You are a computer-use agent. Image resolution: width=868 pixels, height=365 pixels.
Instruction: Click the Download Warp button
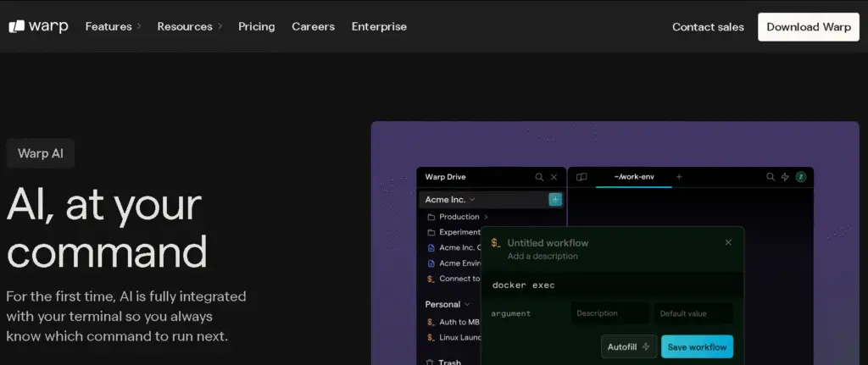tap(808, 27)
